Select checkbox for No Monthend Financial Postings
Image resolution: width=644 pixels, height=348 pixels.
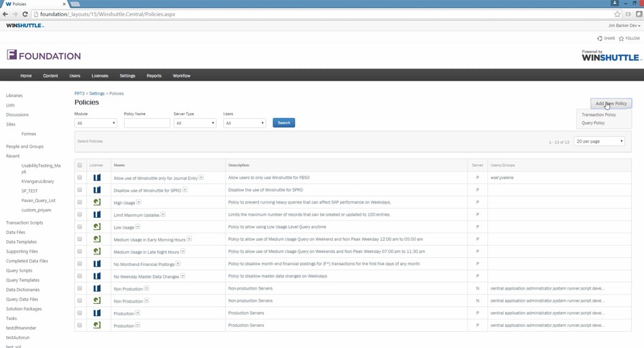80,264
